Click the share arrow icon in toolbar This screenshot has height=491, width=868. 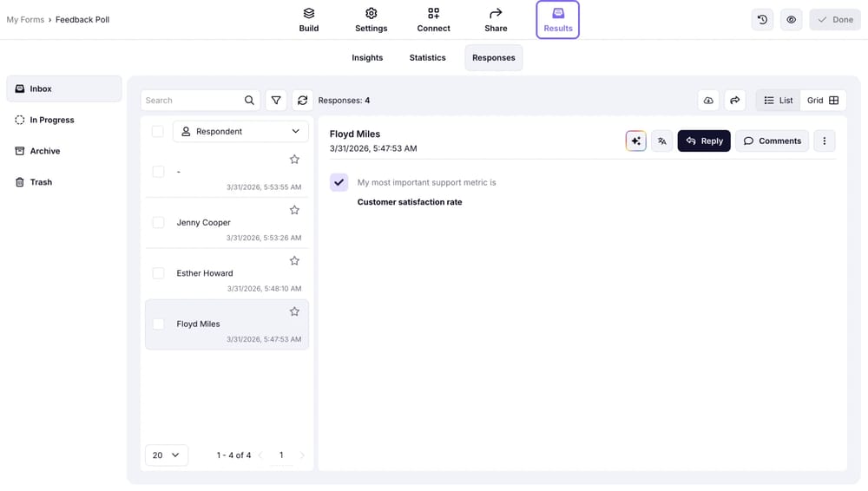pos(734,101)
